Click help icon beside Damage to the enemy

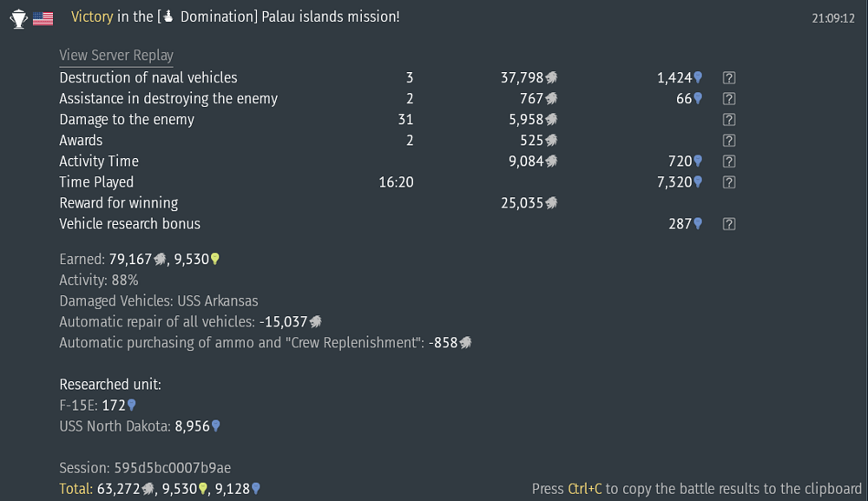pyautogui.click(x=729, y=120)
